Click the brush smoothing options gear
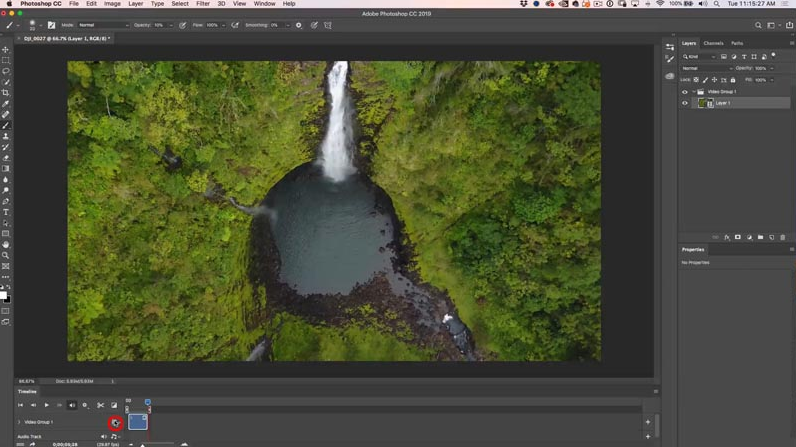This screenshot has width=796, height=447. pos(298,25)
